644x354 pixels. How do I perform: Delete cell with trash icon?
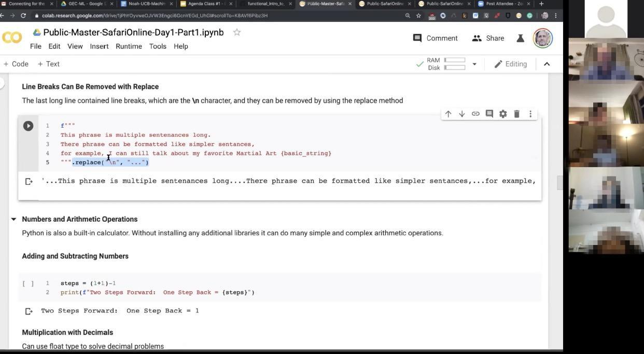point(516,114)
